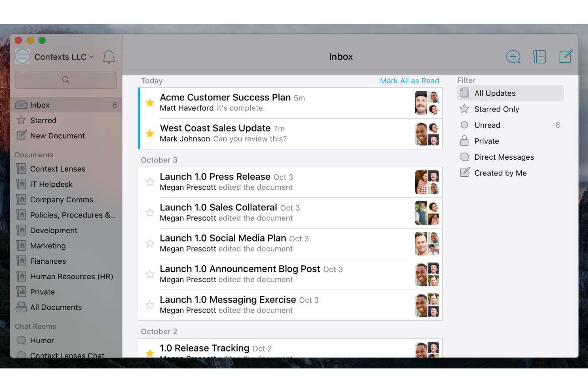
Task: Switch to the Starred Only filter
Action: pyautogui.click(x=497, y=109)
